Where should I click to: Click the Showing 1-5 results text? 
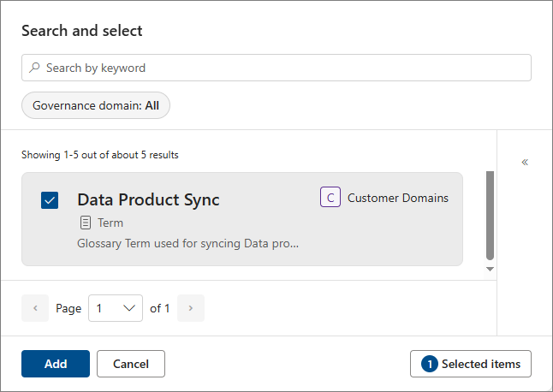(100, 155)
